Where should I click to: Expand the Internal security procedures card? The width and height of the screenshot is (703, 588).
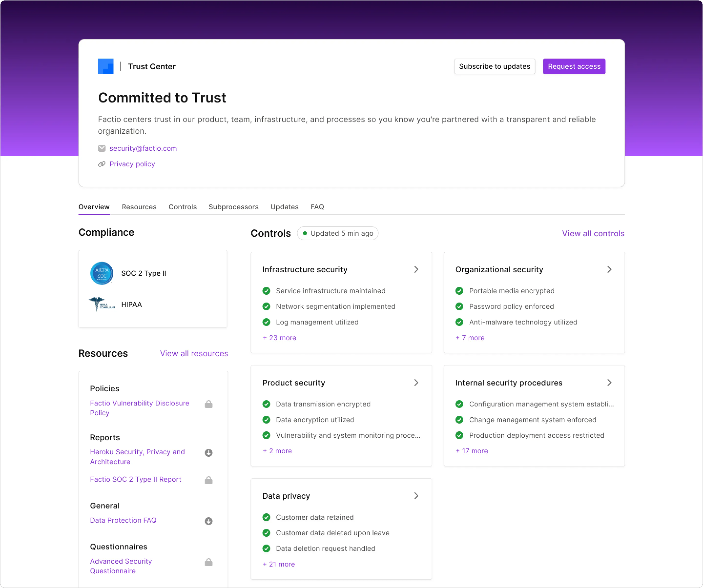[609, 383]
